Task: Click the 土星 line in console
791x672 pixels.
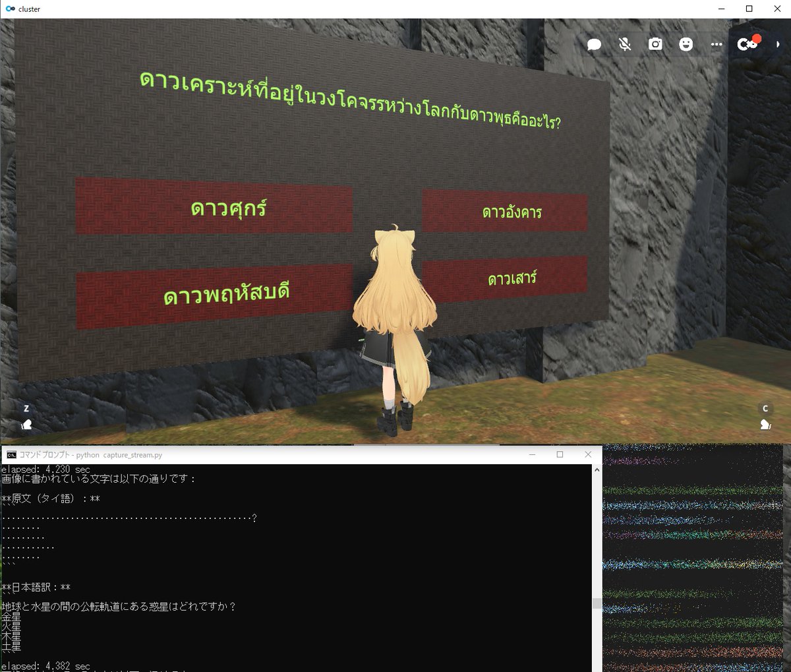Action: [11, 647]
